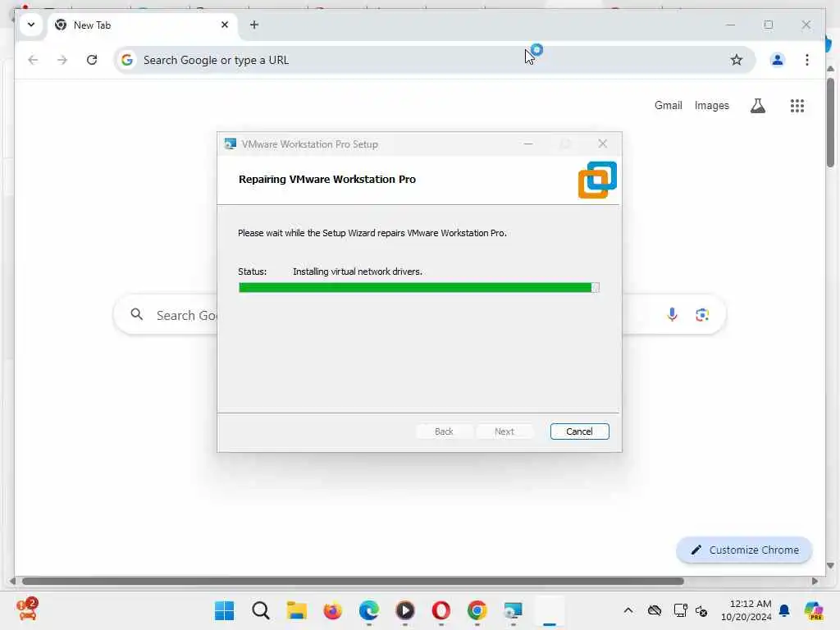Screen dimensions: 840x630
Task: Open the Images link
Action: pos(711,106)
